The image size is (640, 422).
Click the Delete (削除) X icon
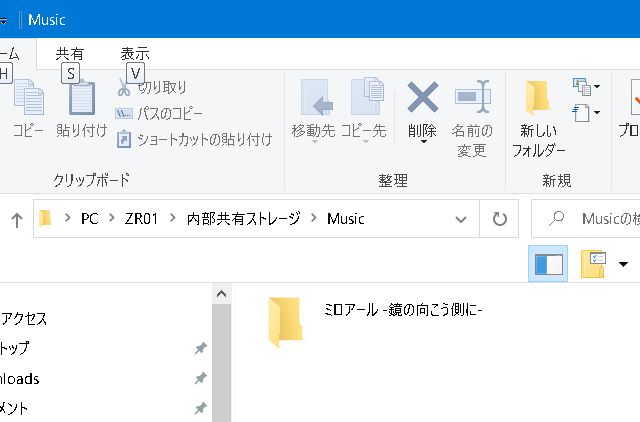point(423,97)
